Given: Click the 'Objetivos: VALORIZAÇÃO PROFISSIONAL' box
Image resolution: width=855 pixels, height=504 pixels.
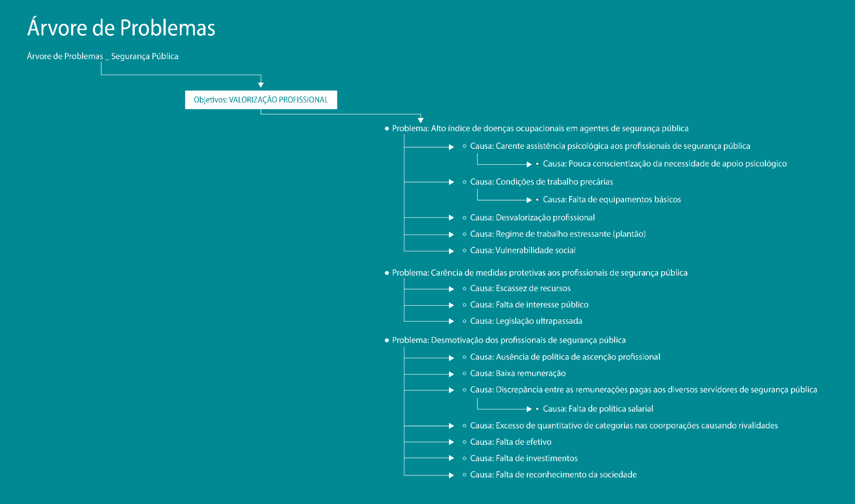Looking at the screenshot, I should pos(260,100).
